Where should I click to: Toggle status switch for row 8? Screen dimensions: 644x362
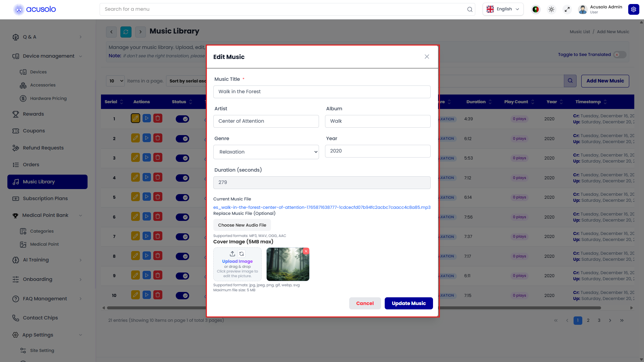(182, 256)
